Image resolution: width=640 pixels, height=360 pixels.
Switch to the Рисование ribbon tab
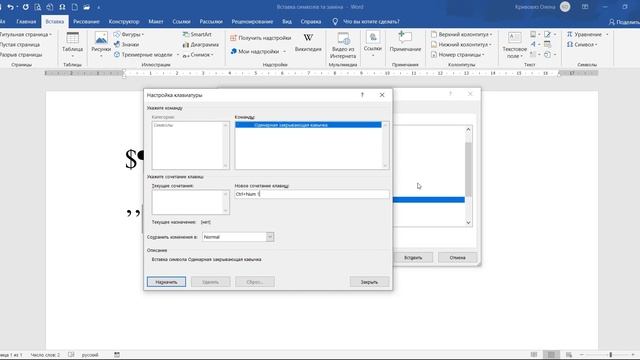[86, 22]
